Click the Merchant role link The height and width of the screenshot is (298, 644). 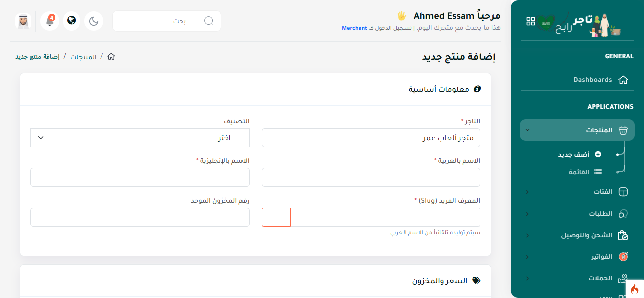pos(354,28)
